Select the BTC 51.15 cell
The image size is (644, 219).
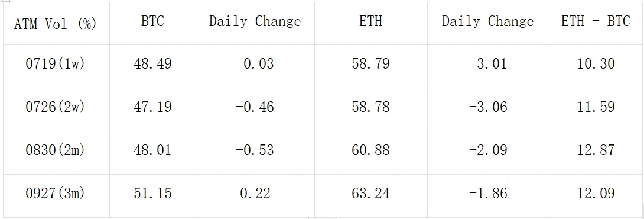click(x=152, y=195)
